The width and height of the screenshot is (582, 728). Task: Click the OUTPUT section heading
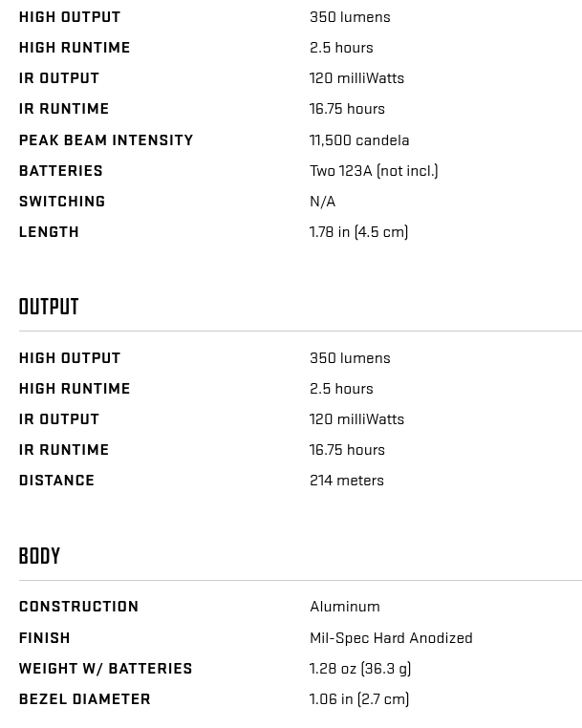[49, 307]
